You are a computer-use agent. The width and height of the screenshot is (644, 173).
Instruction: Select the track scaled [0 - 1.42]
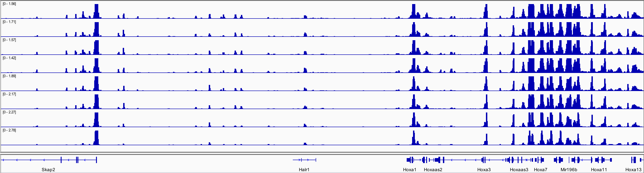pos(322,64)
